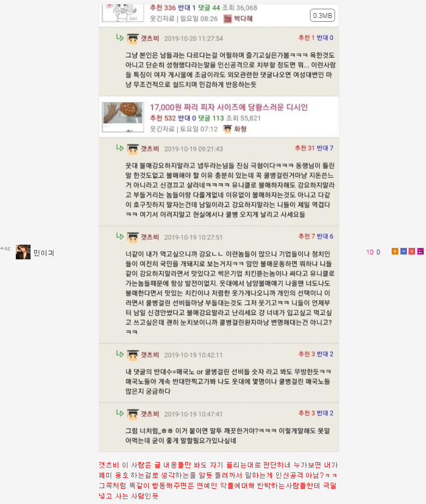Click the author name 화형
Viewport: 426px width, 504px height.
point(240,129)
